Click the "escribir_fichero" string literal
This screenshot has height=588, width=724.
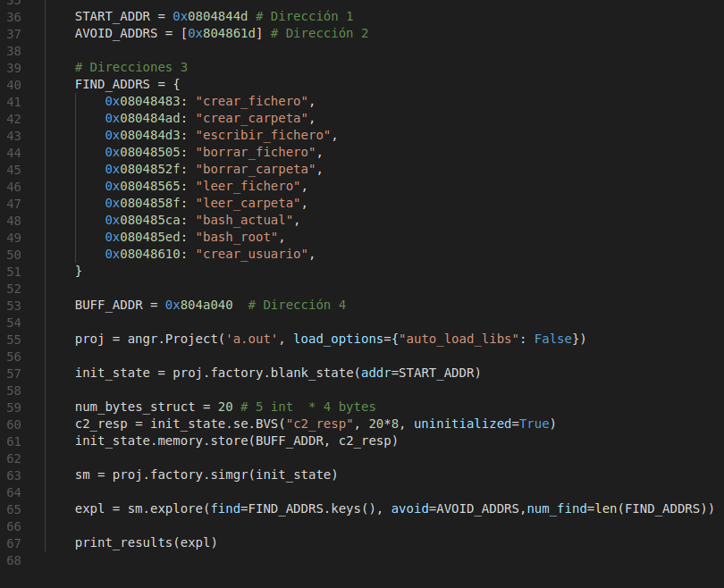[x=263, y=135]
